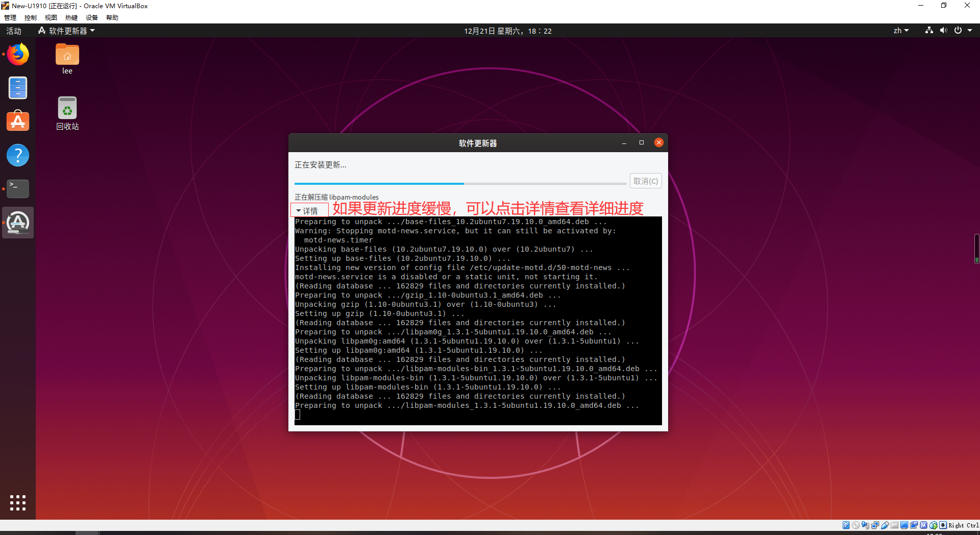Open the Terminal from the dock

click(x=18, y=189)
